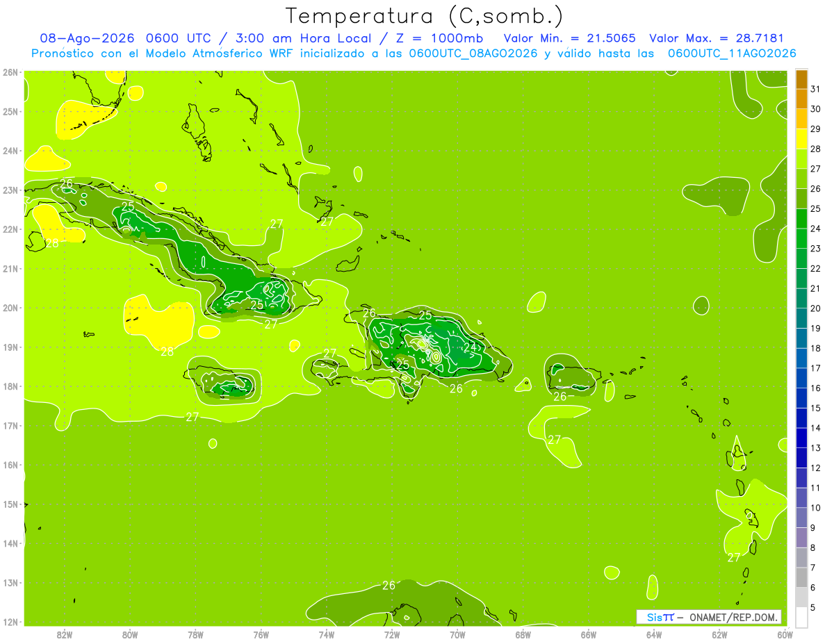Click the longitude axis label "68W"
Viewport: 834px width, 644px height.
coord(523,634)
